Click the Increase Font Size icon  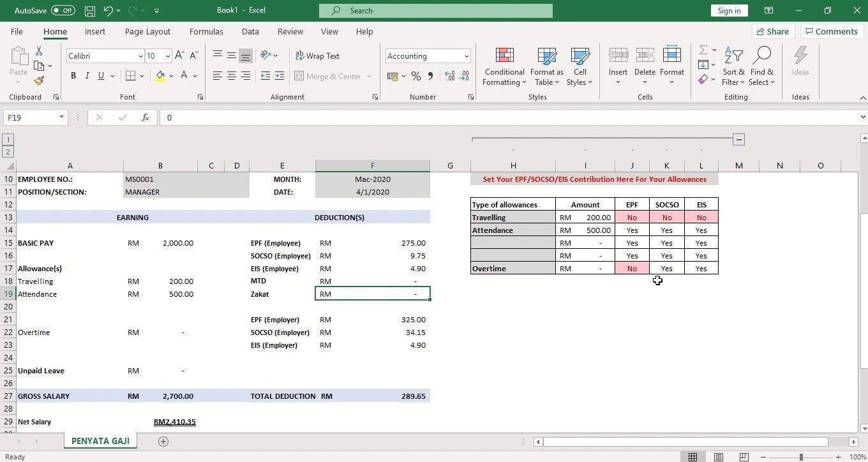coord(179,56)
